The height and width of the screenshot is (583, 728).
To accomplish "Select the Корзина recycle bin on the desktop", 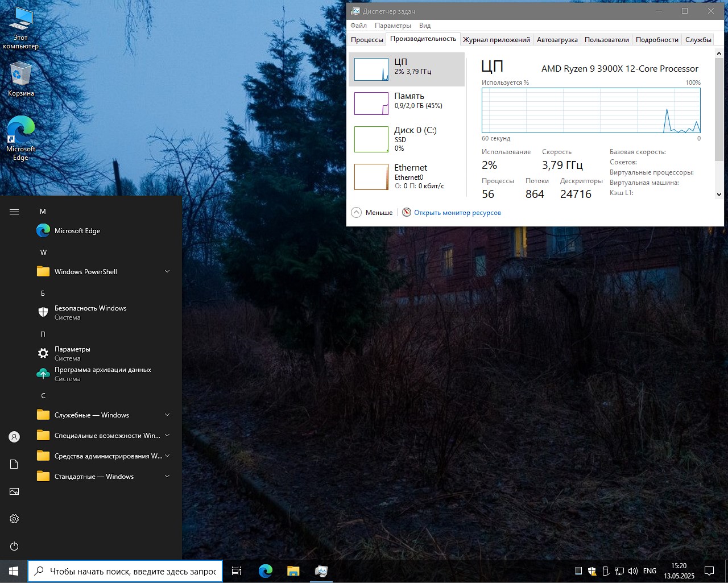I will coord(21,79).
